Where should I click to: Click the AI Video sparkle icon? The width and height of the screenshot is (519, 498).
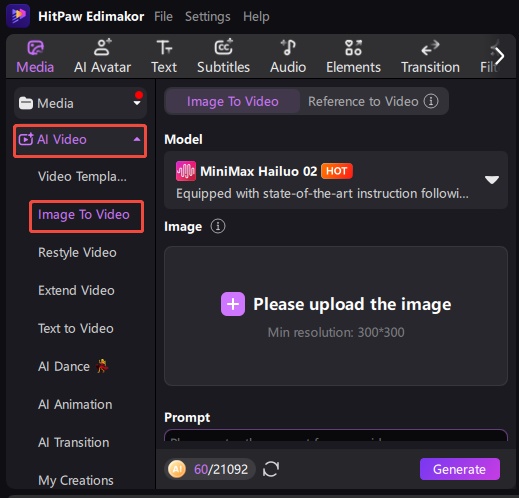point(26,139)
